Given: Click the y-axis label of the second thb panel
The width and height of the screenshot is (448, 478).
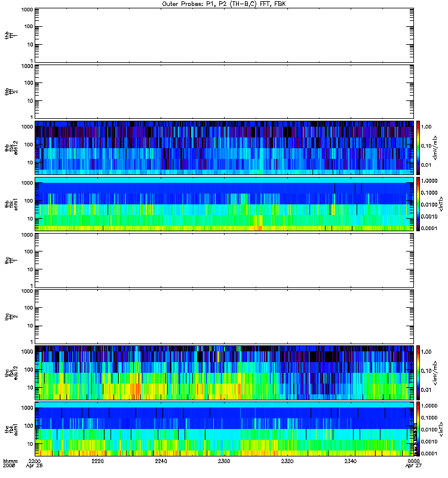Looking at the screenshot, I should (x=11, y=91).
